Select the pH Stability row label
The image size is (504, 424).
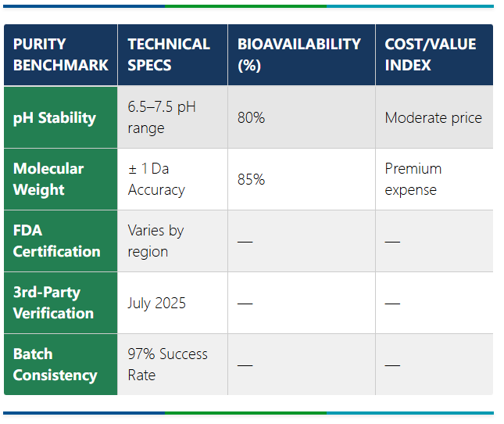click(x=55, y=118)
